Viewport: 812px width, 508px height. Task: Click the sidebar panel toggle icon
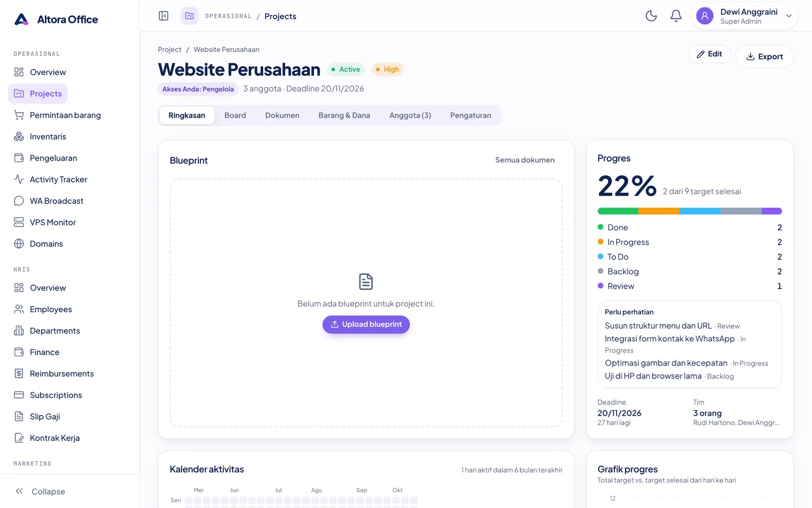(x=163, y=16)
